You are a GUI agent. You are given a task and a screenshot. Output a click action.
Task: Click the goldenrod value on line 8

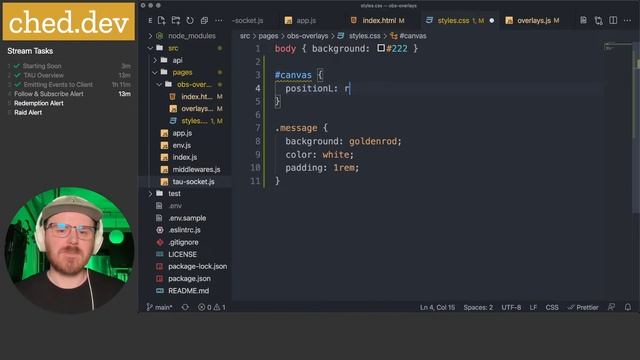pos(373,141)
